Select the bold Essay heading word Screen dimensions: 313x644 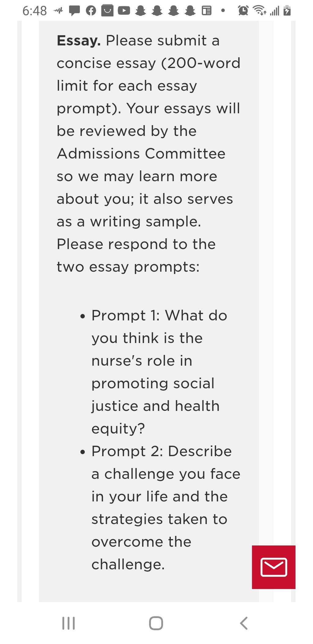(x=79, y=41)
